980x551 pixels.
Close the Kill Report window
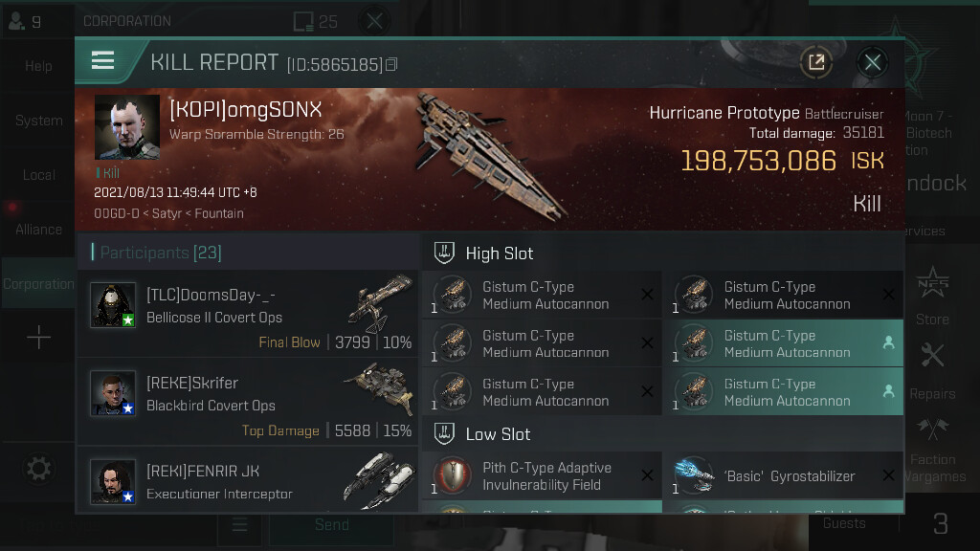tap(873, 62)
